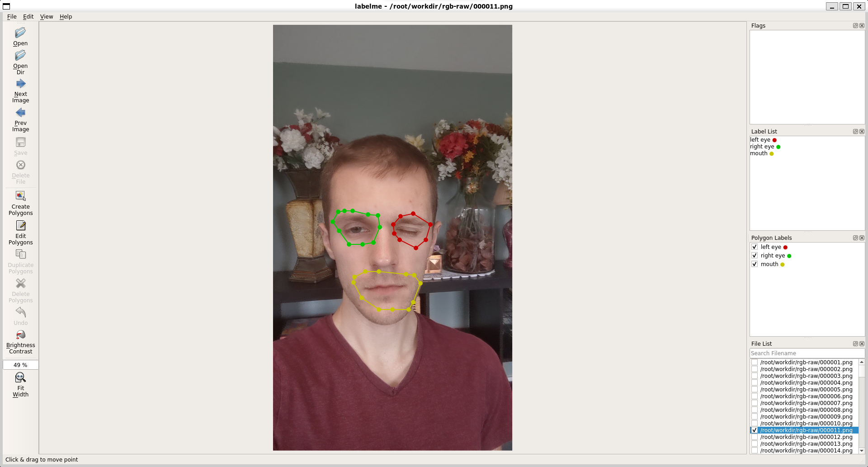Go to Prev Image arrow
Viewport: 868px width, 467px height.
pyautogui.click(x=20, y=113)
